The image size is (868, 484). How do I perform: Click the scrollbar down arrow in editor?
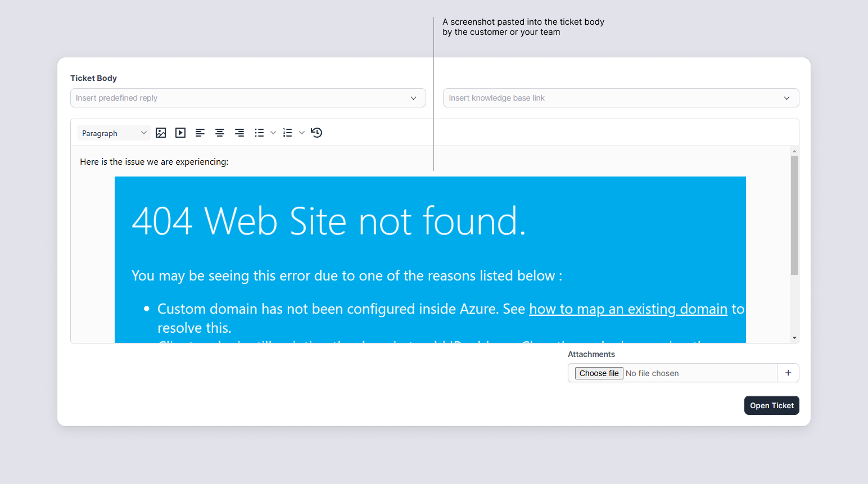click(x=794, y=338)
